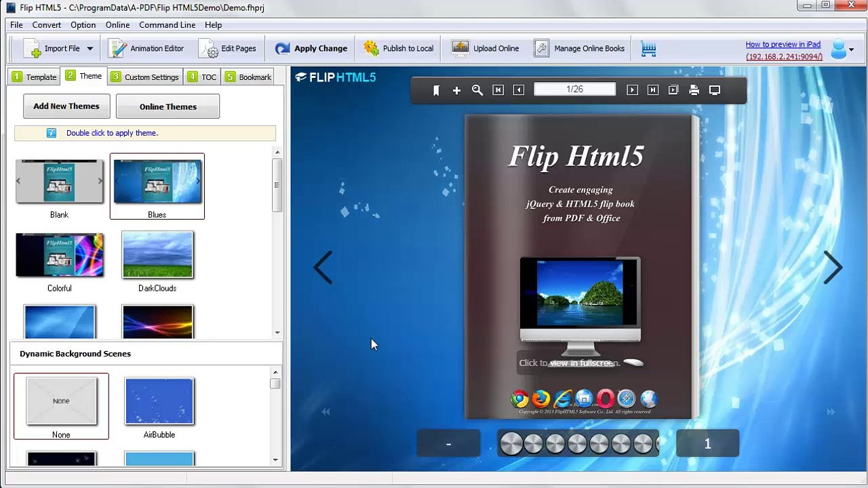Choose the None dynamic background scene
The image size is (868, 488).
[61, 401]
